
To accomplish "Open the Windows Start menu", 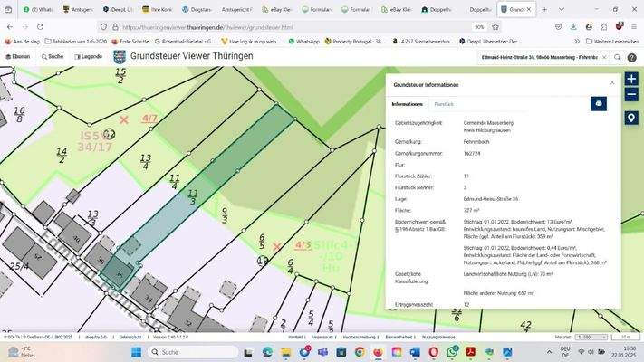I will [138, 351].
